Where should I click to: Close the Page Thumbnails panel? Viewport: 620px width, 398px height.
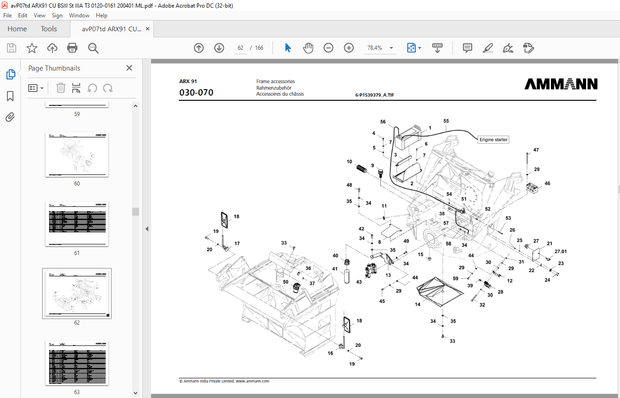[x=129, y=68]
